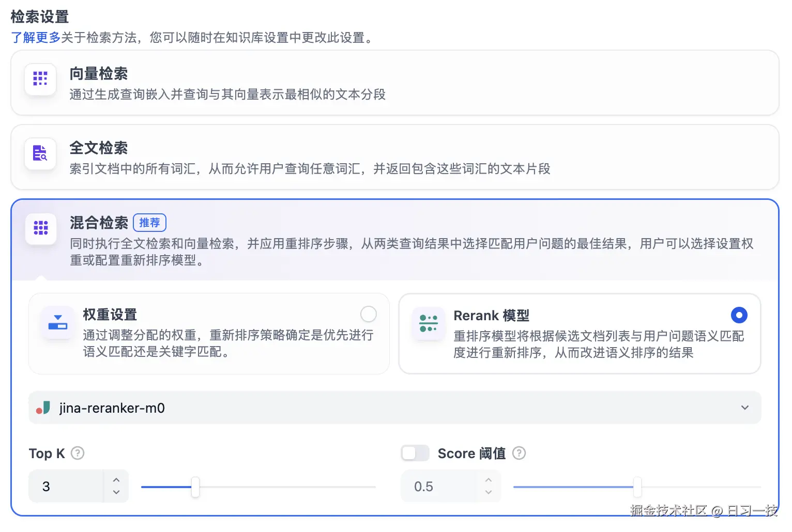Open the jina-reranker-m0 model dropdown
792x532 pixels.
click(x=744, y=408)
